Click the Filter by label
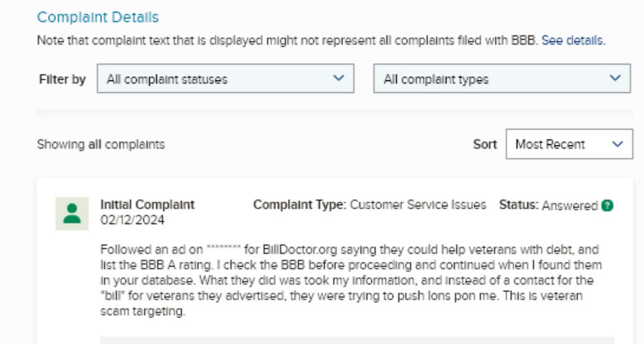The height and width of the screenshot is (344, 644). point(61,79)
